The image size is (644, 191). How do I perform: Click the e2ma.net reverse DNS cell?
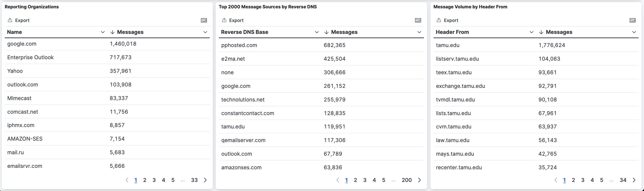pos(233,59)
